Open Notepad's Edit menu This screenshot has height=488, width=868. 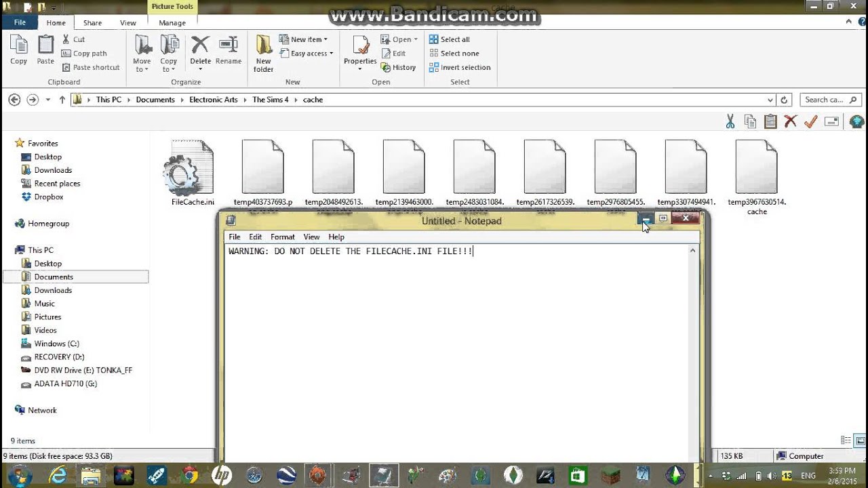[x=255, y=237]
